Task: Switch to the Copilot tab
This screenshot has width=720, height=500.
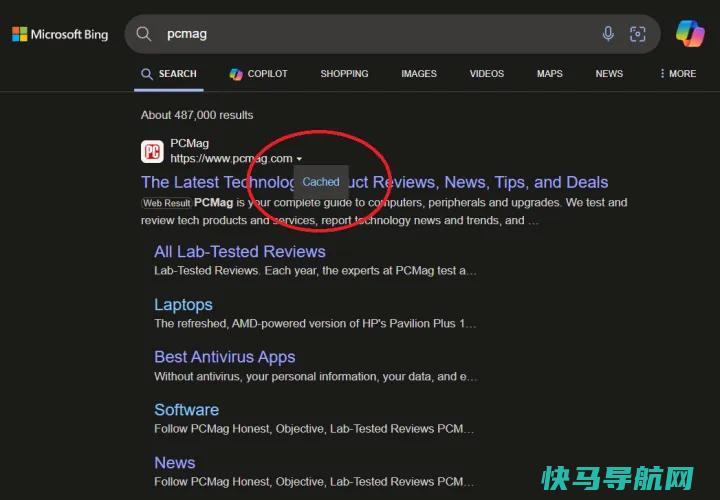Action: 259,74
